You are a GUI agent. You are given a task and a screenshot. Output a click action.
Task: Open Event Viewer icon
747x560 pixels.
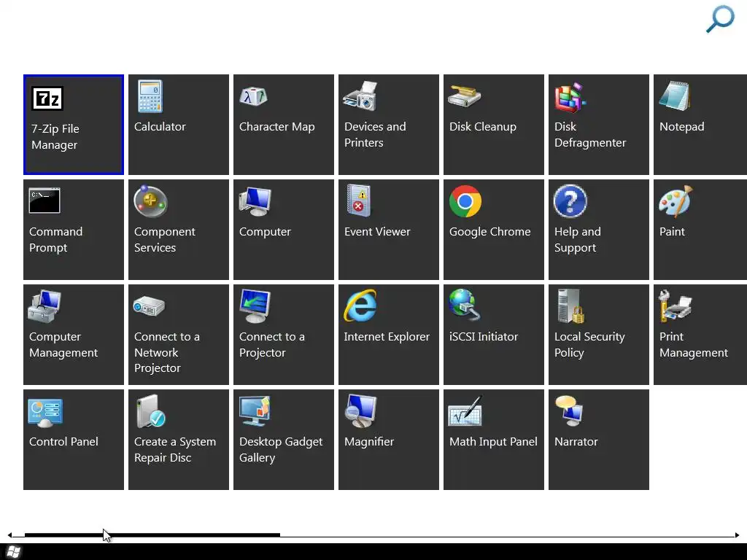[359, 201]
